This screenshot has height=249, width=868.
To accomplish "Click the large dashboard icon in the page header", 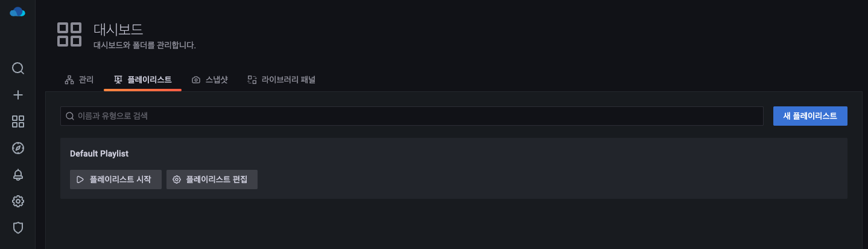I will 69,34.
